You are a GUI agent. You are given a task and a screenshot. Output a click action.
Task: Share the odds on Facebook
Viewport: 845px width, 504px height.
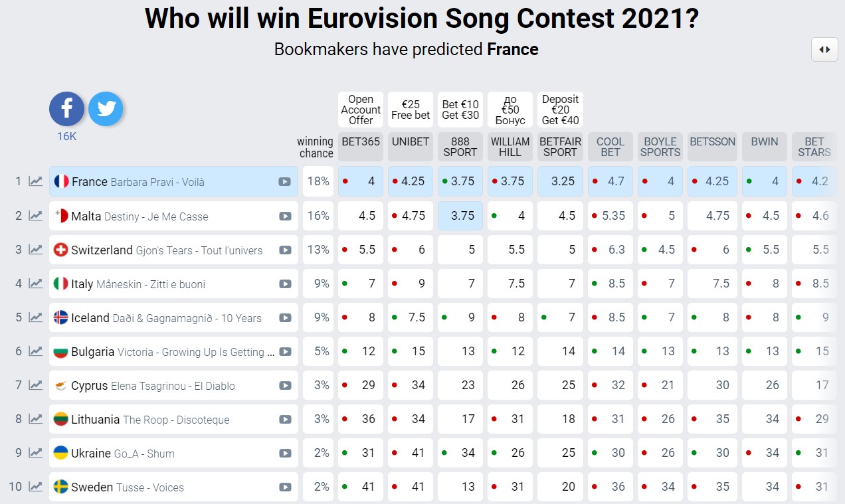click(x=66, y=109)
